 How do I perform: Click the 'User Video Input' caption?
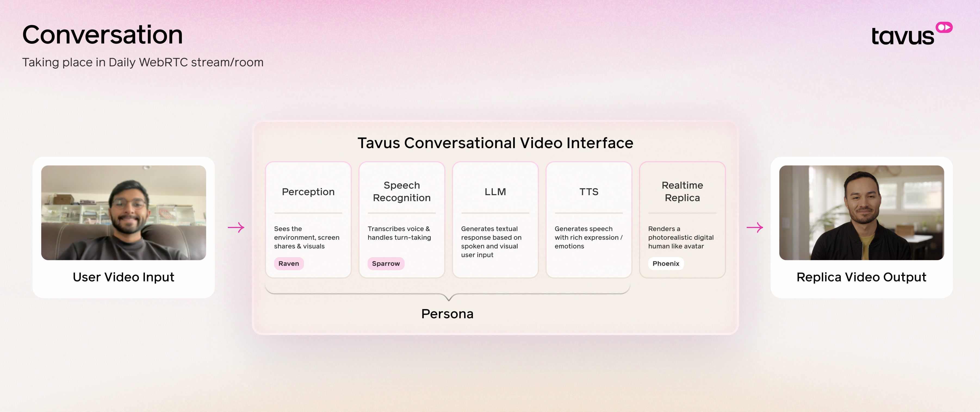point(124,277)
